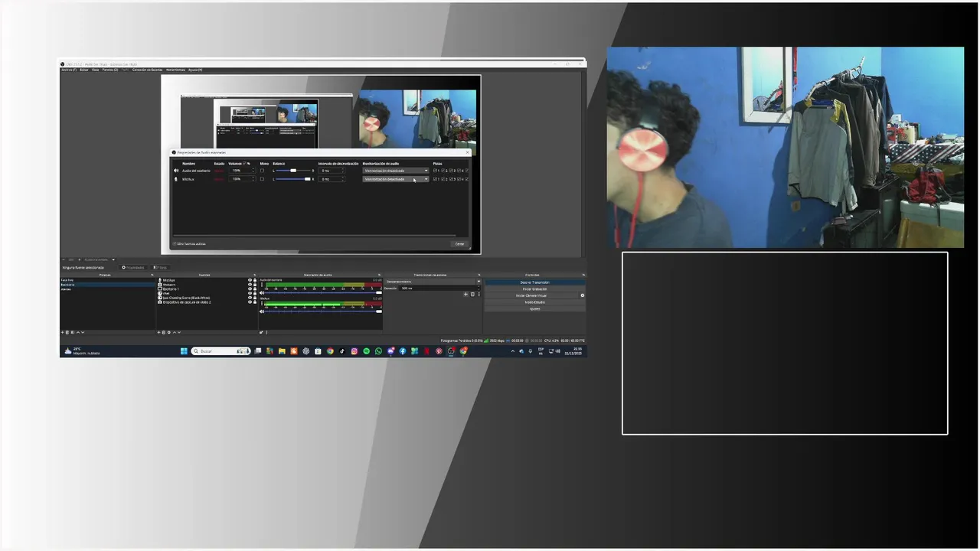
Task: Open transition three-dot options menu
Action: 479,295
